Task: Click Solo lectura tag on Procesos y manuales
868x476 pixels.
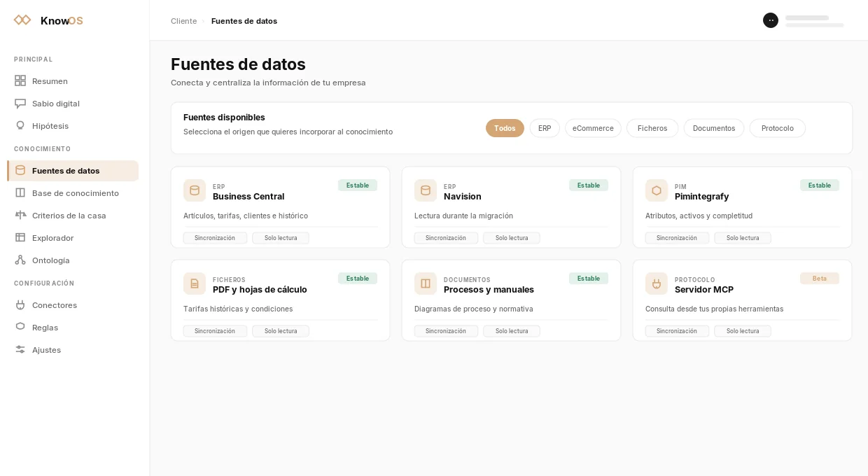Action: point(512,331)
